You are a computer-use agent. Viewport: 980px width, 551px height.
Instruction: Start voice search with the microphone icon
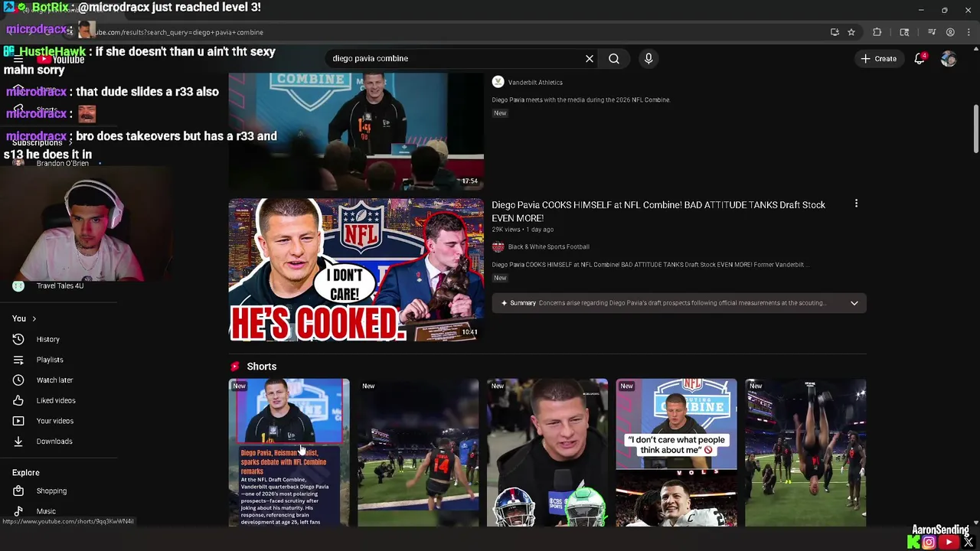(648, 58)
